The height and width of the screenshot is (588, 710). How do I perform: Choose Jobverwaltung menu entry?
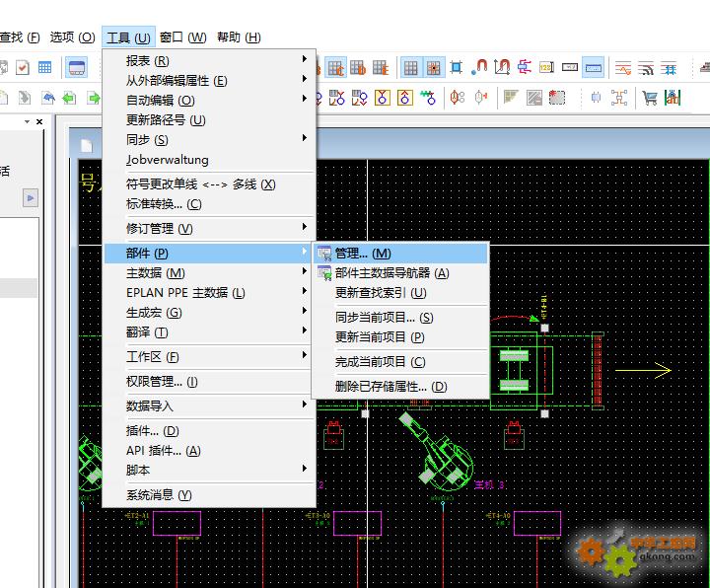pos(209,160)
